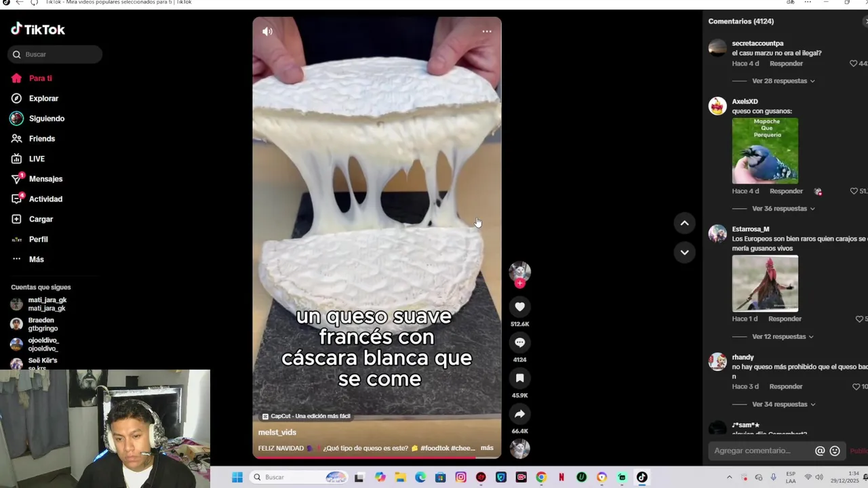Like secretaccountpa's comment
868x488 pixels.
coord(854,63)
